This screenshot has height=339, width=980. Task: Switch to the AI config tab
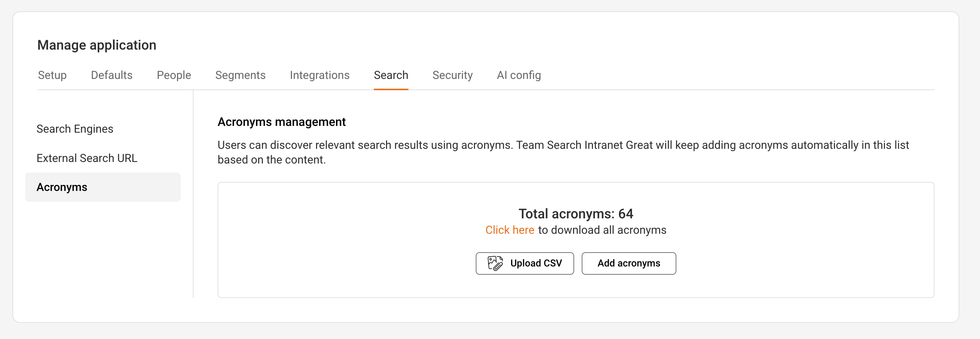click(519, 75)
